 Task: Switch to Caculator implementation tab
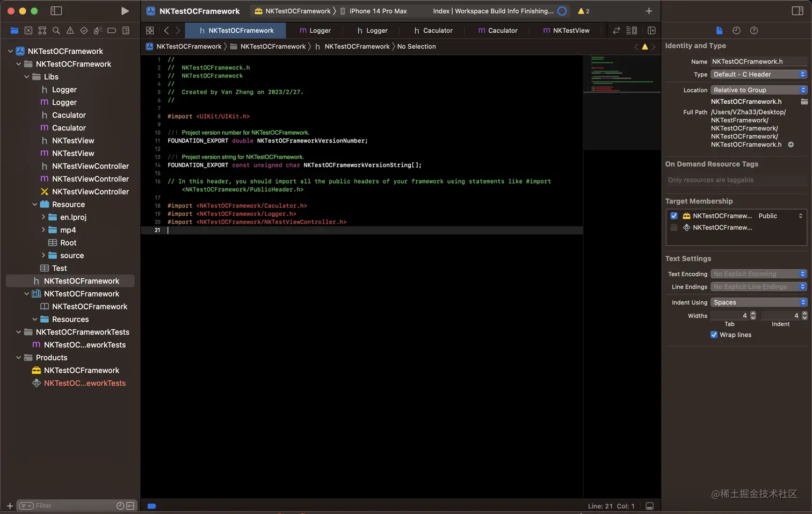(x=497, y=31)
